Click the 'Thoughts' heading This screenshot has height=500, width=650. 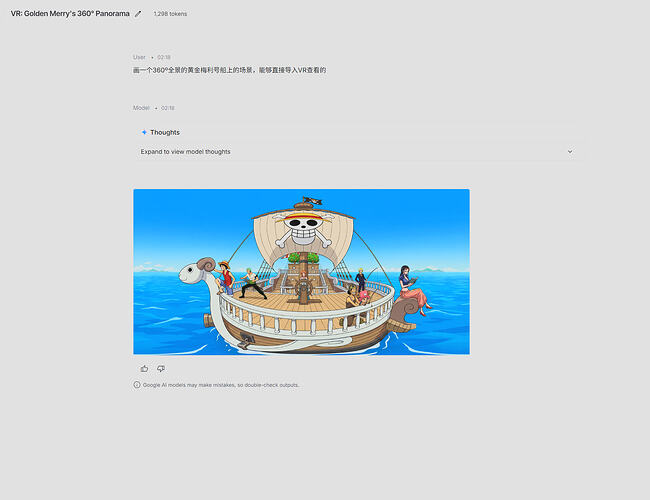[x=165, y=132]
